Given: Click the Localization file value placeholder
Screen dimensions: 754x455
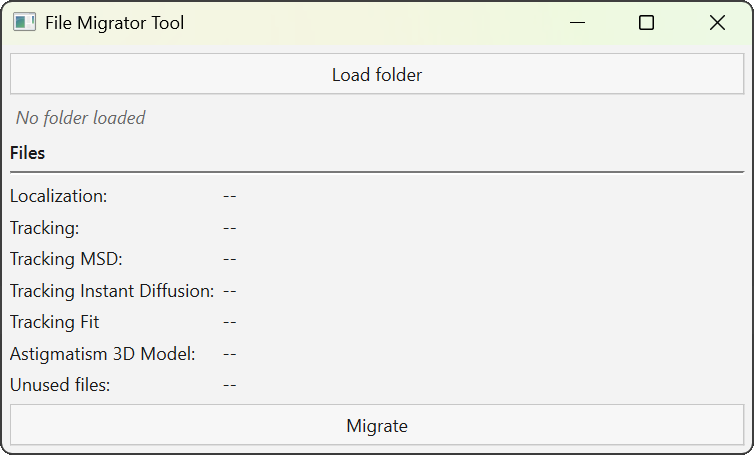Looking at the screenshot, I should coord(230,197).
